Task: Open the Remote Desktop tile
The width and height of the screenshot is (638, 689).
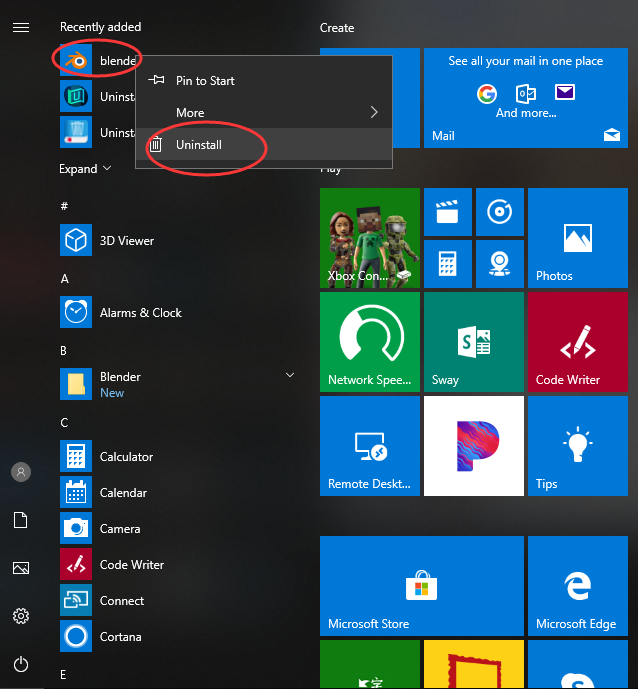Action: click(370, 446)
